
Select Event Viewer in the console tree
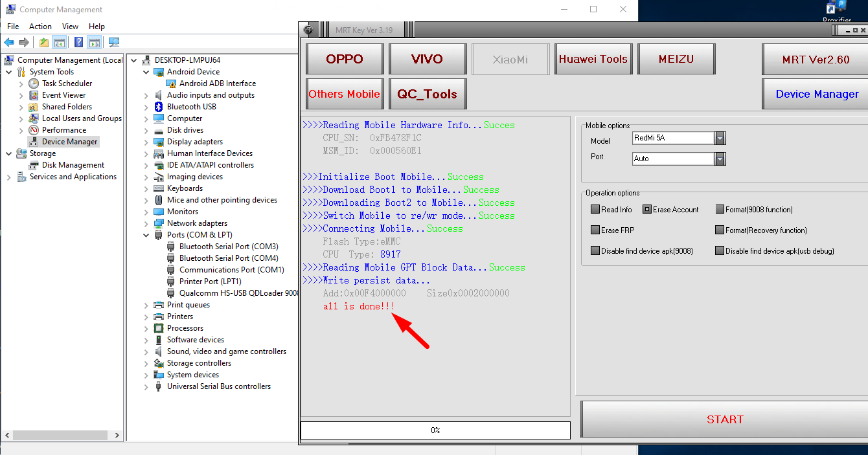click(x=63, y=95)
